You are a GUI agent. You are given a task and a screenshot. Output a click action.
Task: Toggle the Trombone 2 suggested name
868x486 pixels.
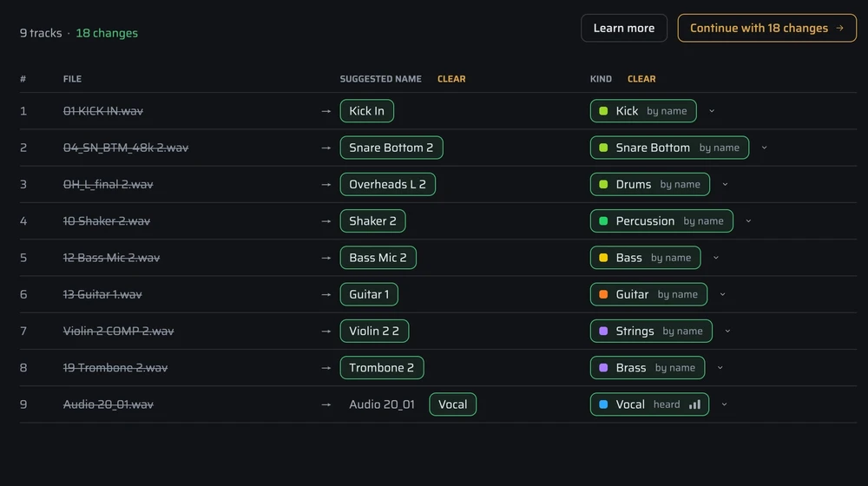coord(381,368)
